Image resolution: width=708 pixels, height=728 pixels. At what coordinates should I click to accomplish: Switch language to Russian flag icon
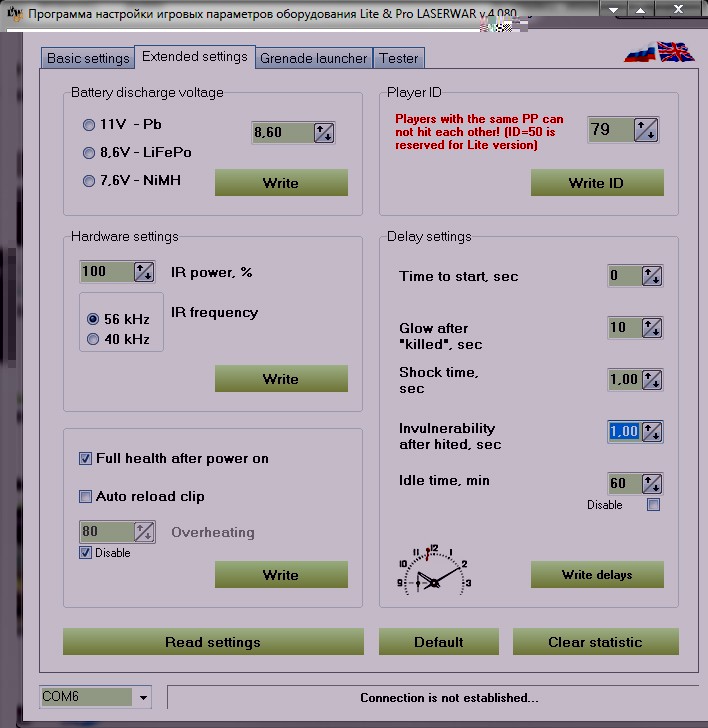pos(638,53)
